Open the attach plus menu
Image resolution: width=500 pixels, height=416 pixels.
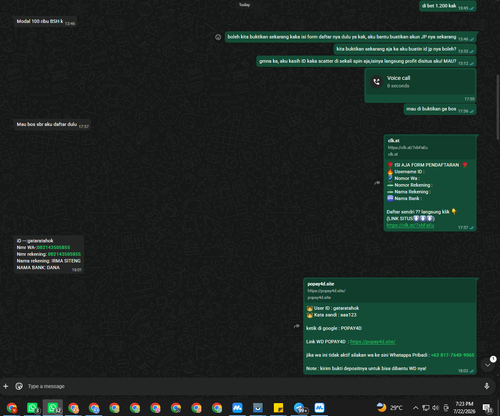[6, 386]
